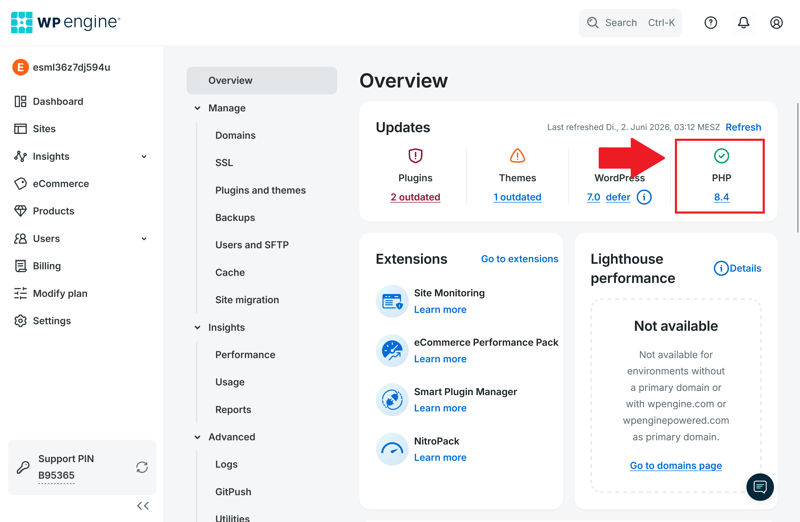Image resolution: width=800 pixels, height=522 pixels.
Task: Open the chat support bubble
Action: pyautogui.click(x=760, y=487)
